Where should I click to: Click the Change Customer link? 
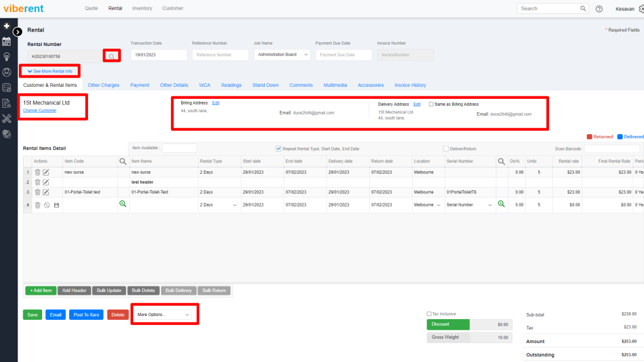tap(40, 110)
